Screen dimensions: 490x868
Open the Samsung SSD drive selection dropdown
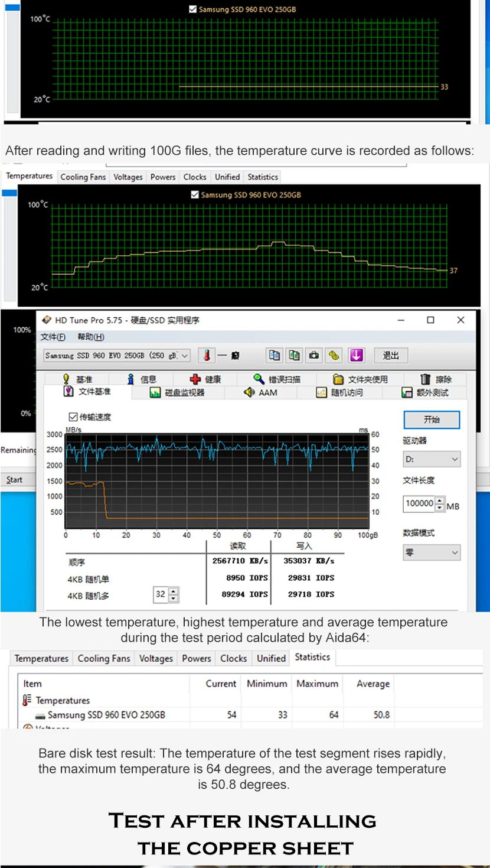tap(117, 355)
